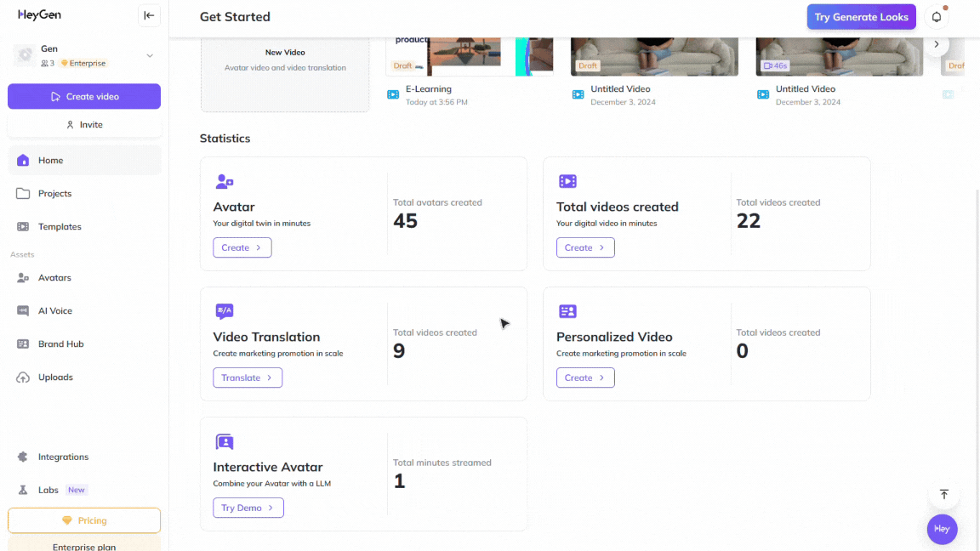
Task: Open the Hey chat bubble
Action: (x=942, y=529)
